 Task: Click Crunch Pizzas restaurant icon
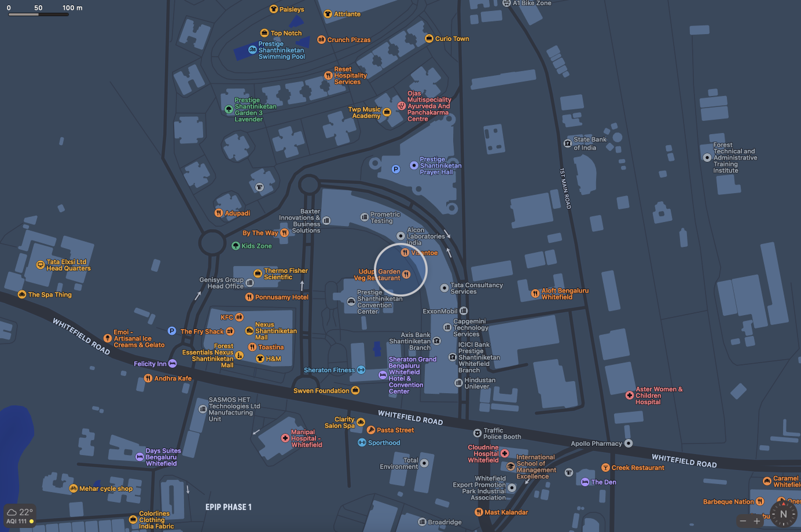tap(321, 39)
